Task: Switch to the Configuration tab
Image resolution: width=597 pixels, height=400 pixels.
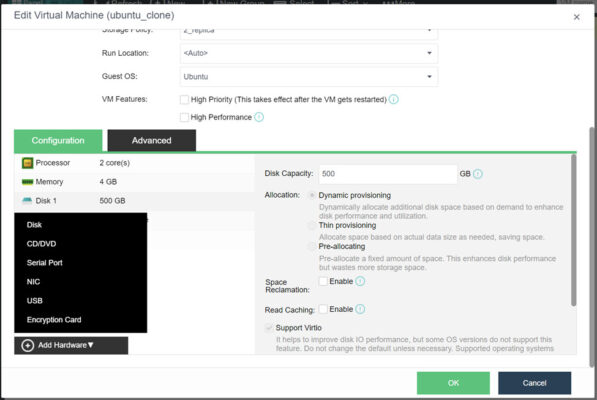Action: tap(58, 140)
